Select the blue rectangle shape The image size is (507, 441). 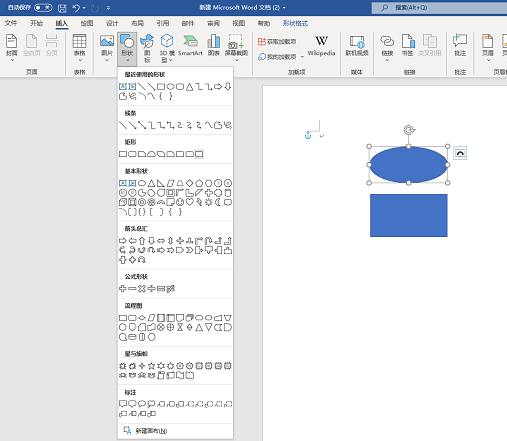tap(409, 215)
